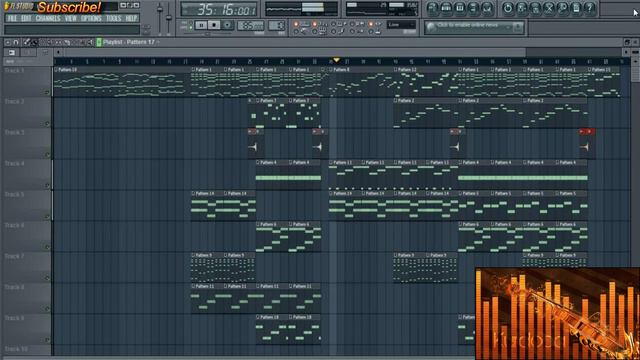640x360 pixels.
Task: Select the Track 6 label
Action: (x=14, y=225)
